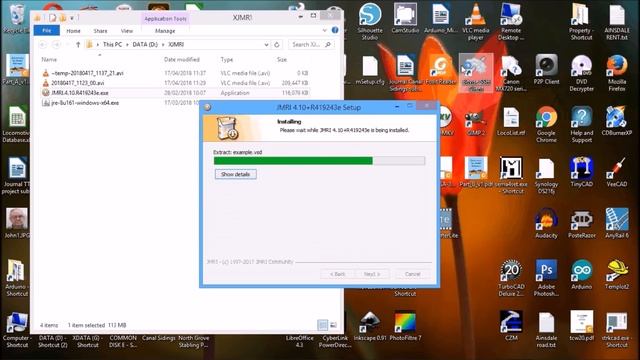Sort files by Date modified column

182,60
